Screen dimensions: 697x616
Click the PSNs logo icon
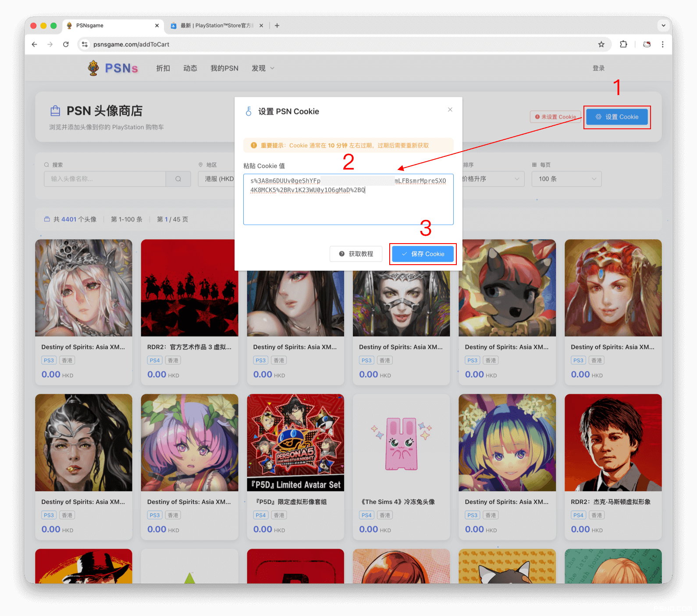click(x=93, y=68)
